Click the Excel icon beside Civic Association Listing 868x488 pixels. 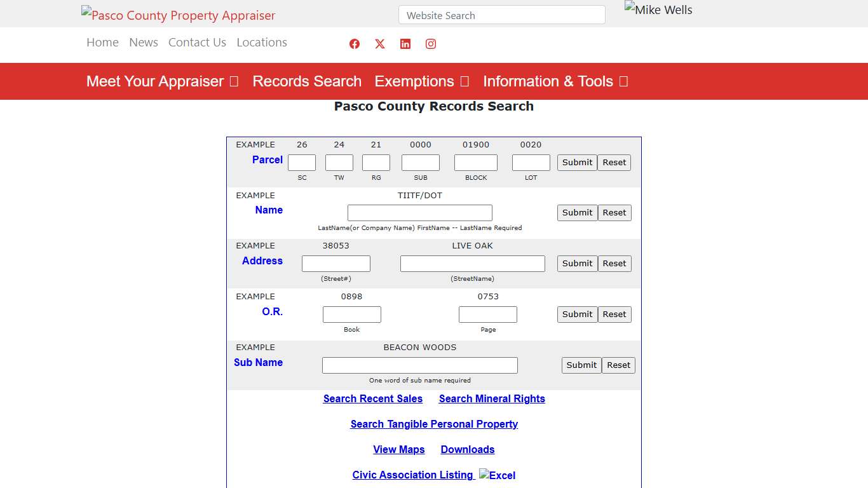497,475
